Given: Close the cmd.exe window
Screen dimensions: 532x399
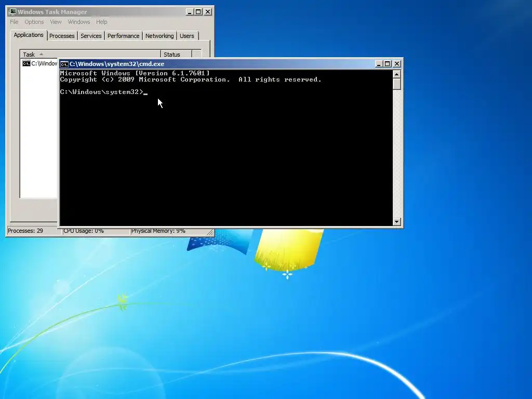Looking at the screenshot, I should coord(396,64).
